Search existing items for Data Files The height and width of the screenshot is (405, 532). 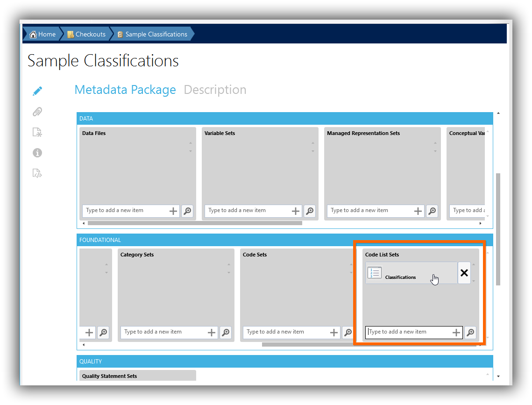pos(187,211)
